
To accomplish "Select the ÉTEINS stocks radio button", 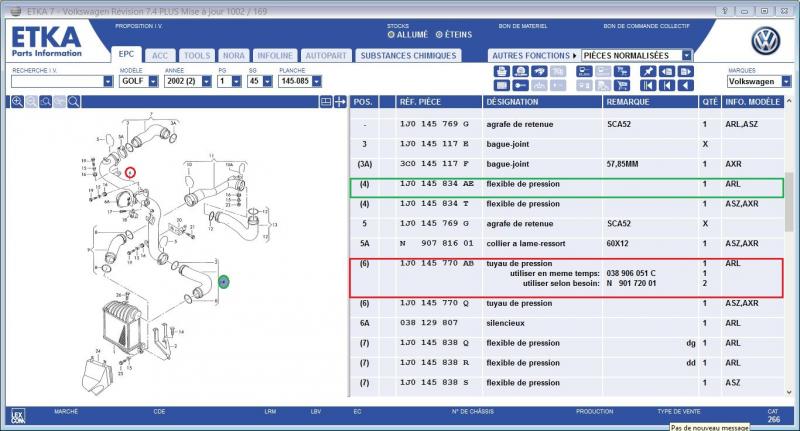I will 439,35.
